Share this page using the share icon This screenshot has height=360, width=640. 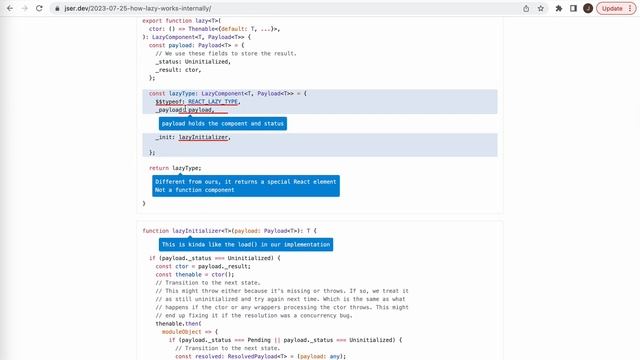(526, 8)
